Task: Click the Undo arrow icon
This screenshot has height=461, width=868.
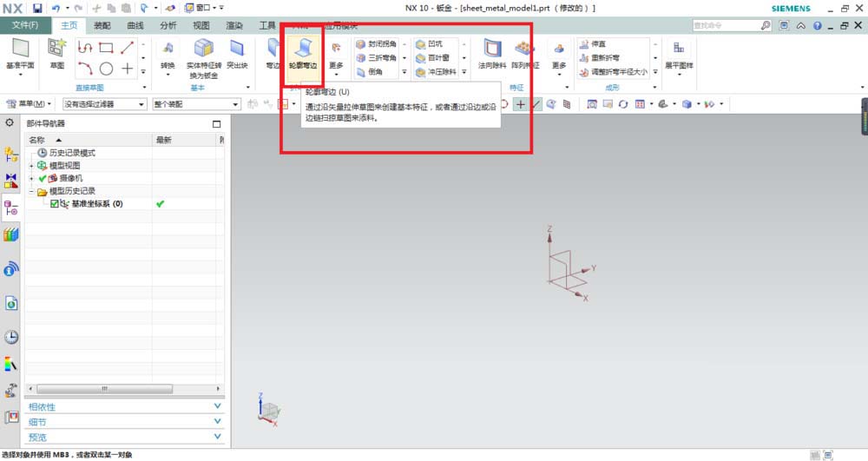Action: point(56,9)
